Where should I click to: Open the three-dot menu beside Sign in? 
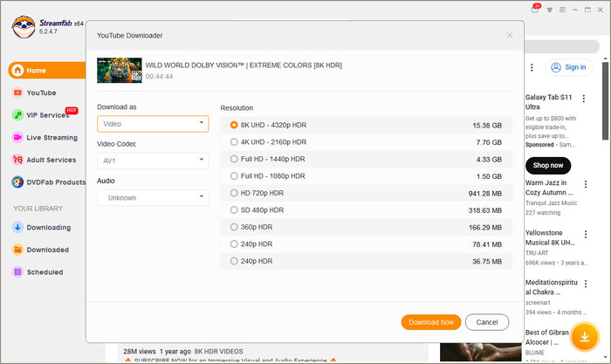532,67
